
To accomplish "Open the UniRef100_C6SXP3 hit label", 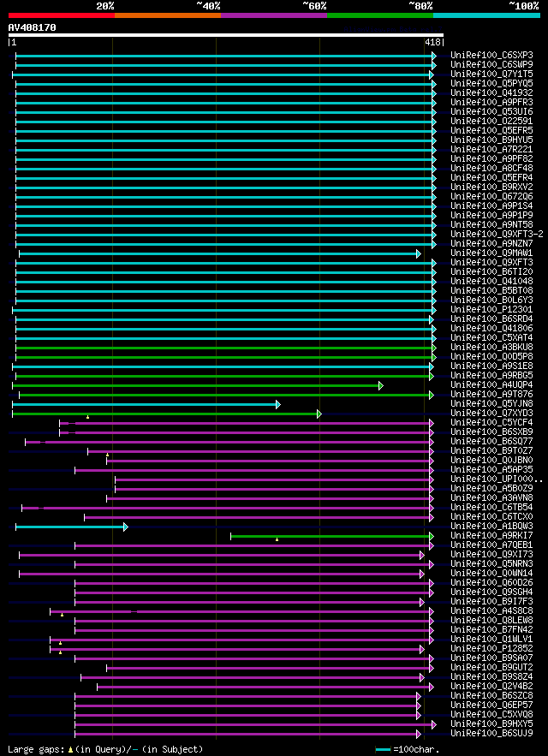I will [491, 56].
